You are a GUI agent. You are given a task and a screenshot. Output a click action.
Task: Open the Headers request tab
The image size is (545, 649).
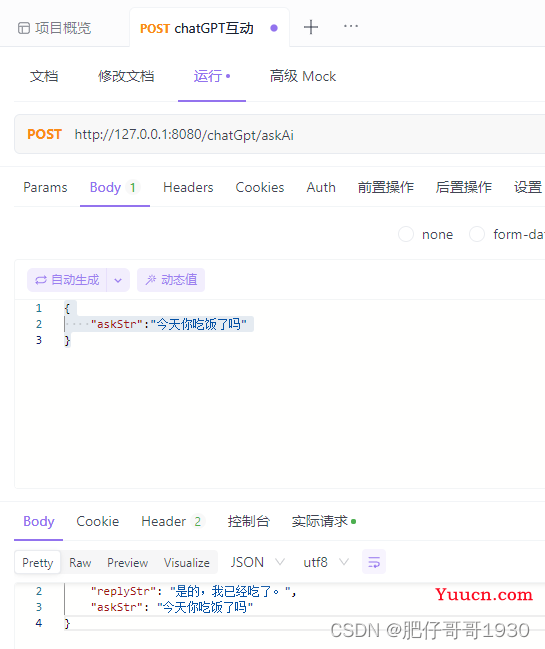point(188,187)
